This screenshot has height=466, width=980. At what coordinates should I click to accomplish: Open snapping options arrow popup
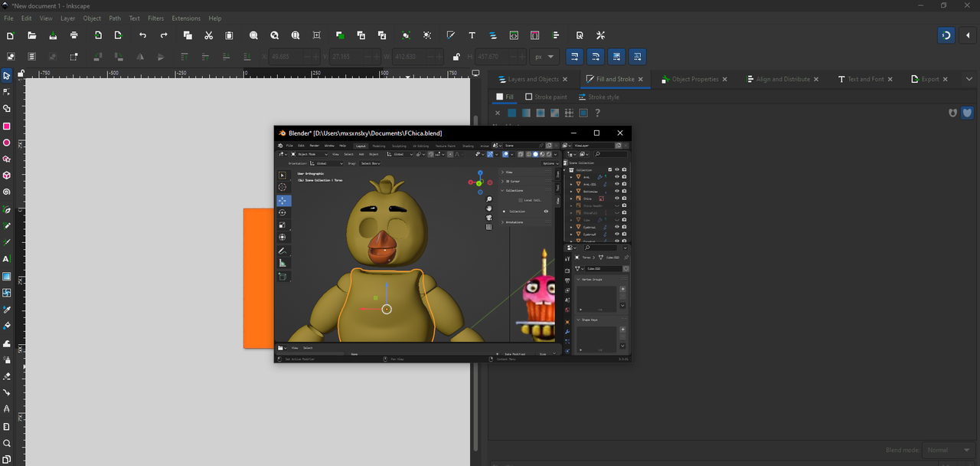(969, 35)
